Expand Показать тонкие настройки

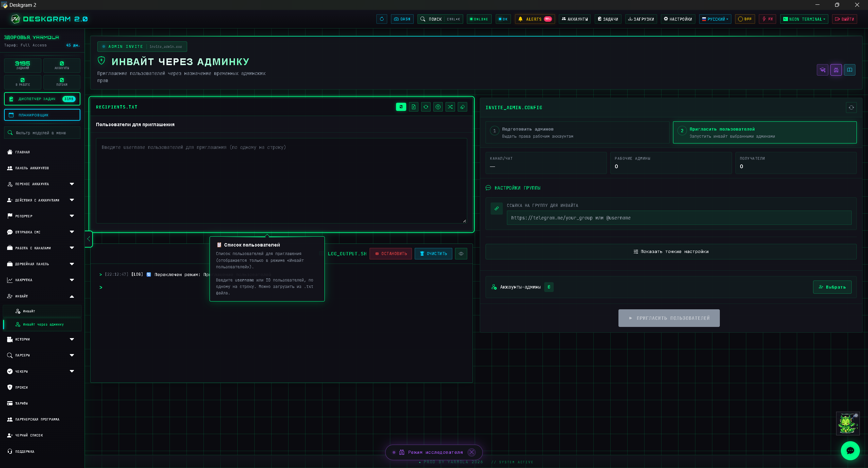pyautogui.click(x=671, y=252)
